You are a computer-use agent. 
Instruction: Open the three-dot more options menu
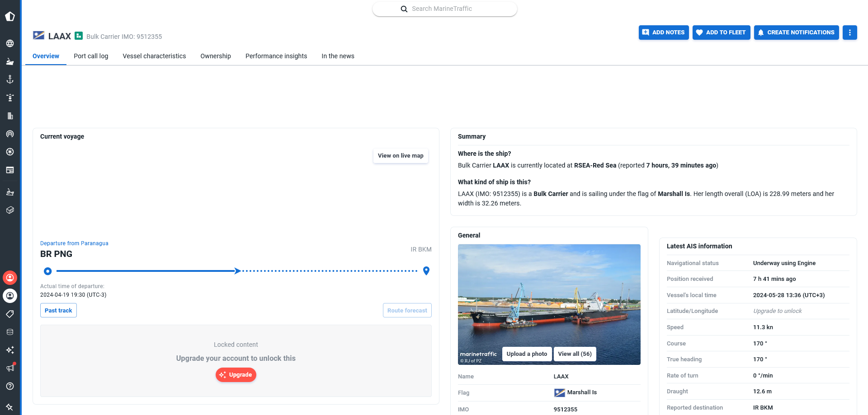pos(850,33)
